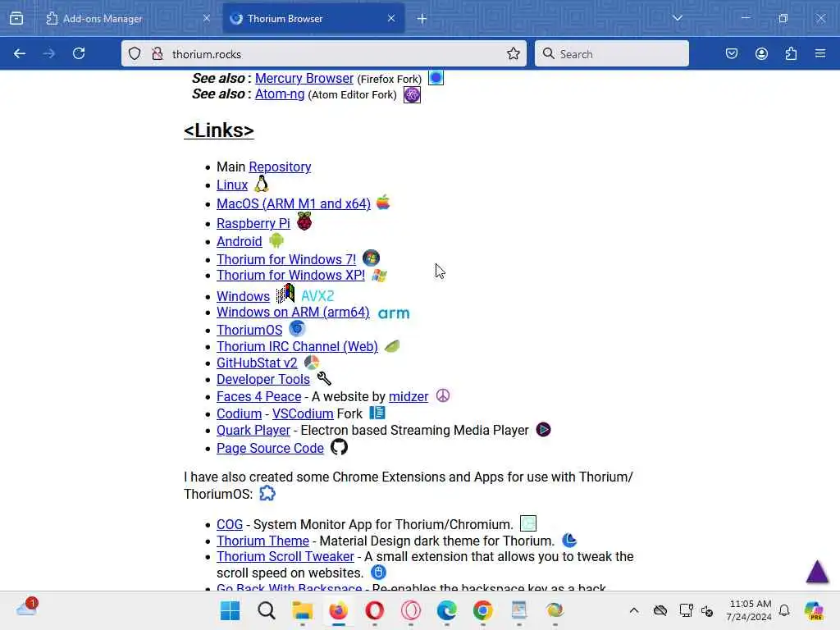
Task: Click the GitHub octocat icon
Action: pyautogui.click(x=339, y=447)
